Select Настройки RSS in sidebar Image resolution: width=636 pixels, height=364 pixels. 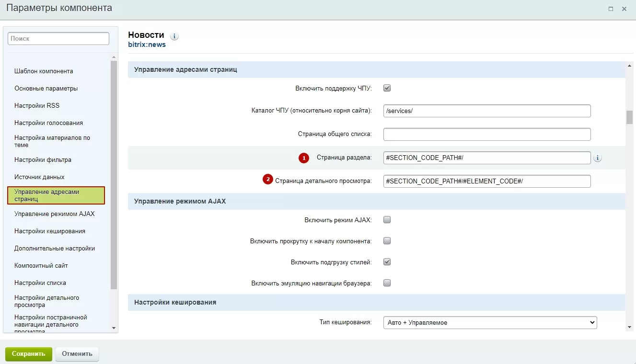click(x=37, y=105)
